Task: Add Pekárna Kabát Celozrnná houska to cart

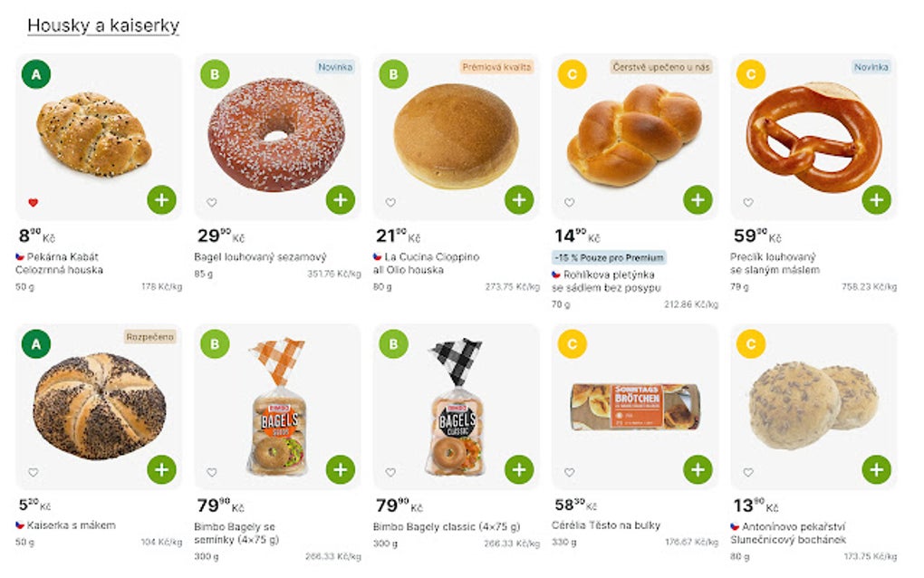Action: 161,199
